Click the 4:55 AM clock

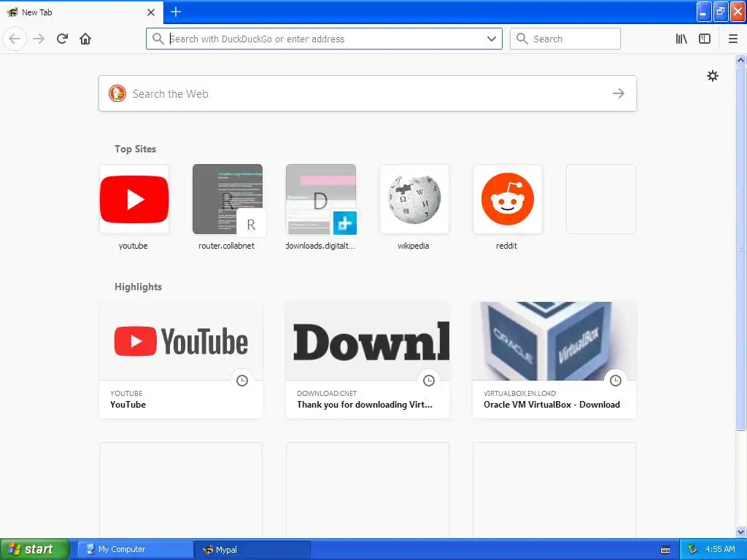pos(720,550)
